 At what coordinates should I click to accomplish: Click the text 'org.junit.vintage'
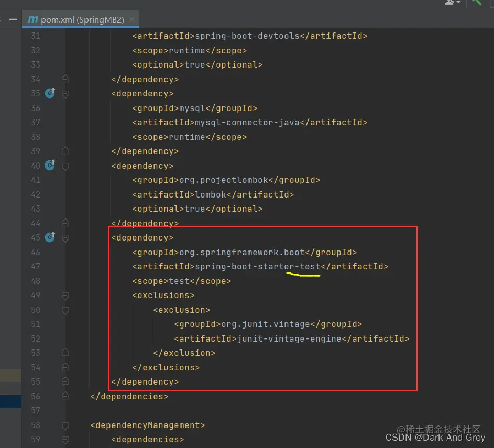point(266,324)
